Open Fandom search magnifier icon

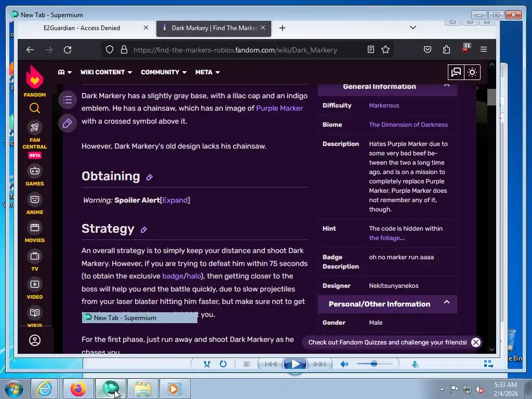(35, 108)
